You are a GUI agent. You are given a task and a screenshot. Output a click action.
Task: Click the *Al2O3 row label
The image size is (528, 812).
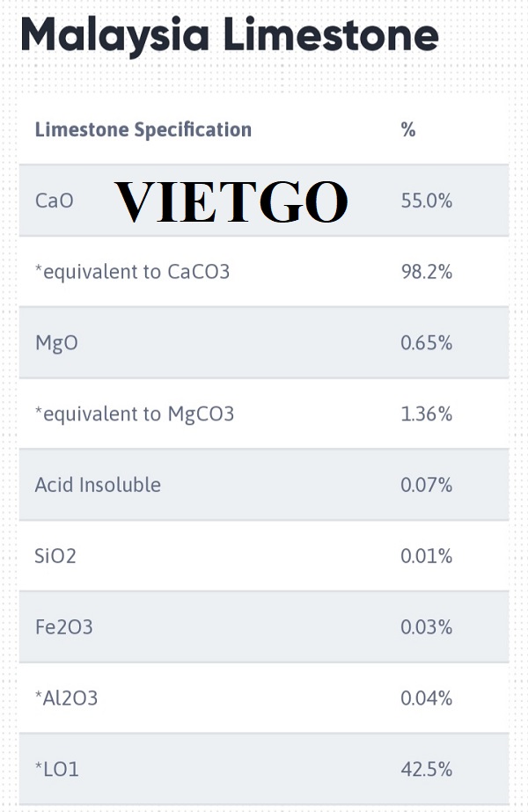point(66,698)
